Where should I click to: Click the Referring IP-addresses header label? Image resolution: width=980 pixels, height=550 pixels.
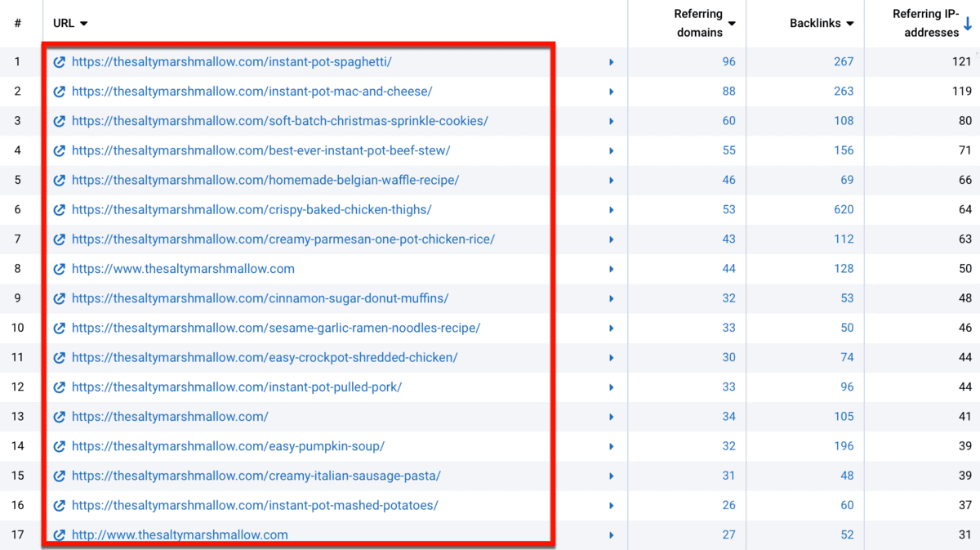coord(926,24)
